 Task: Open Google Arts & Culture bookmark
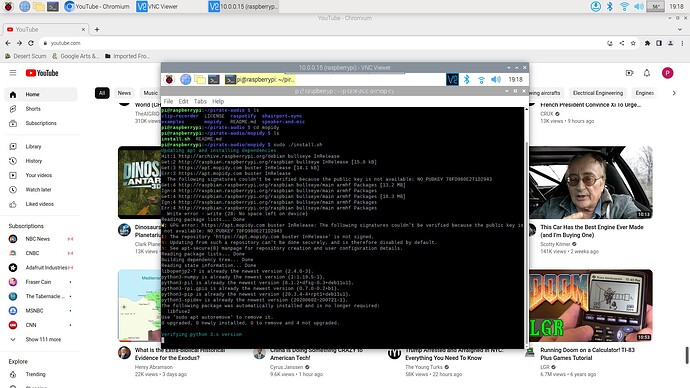75,56
